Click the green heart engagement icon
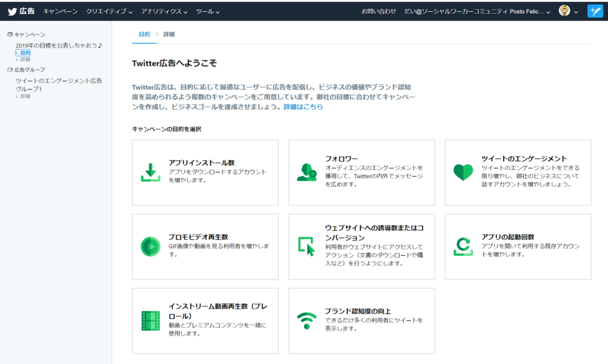This screenshot has width=608, height=364. coord(463,172)
